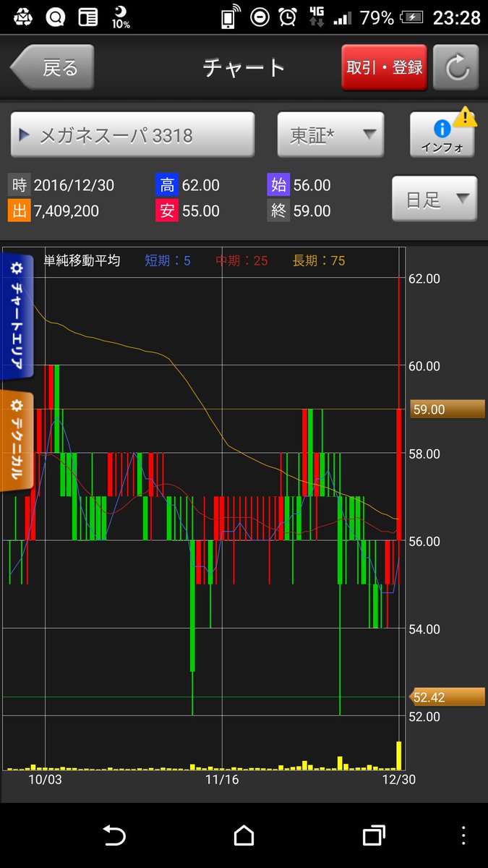Open the Android recent apps button
488x868 pixels.
tap(373, 835)
